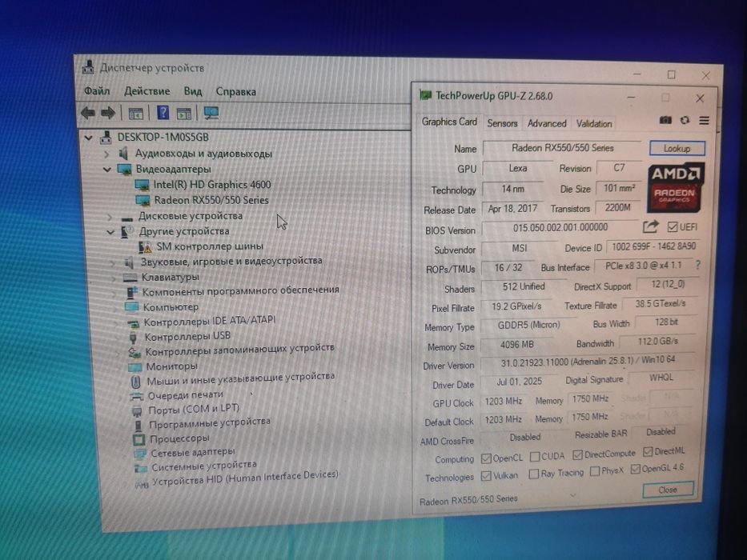Collapse the Другие устройства node

(110, 232)
